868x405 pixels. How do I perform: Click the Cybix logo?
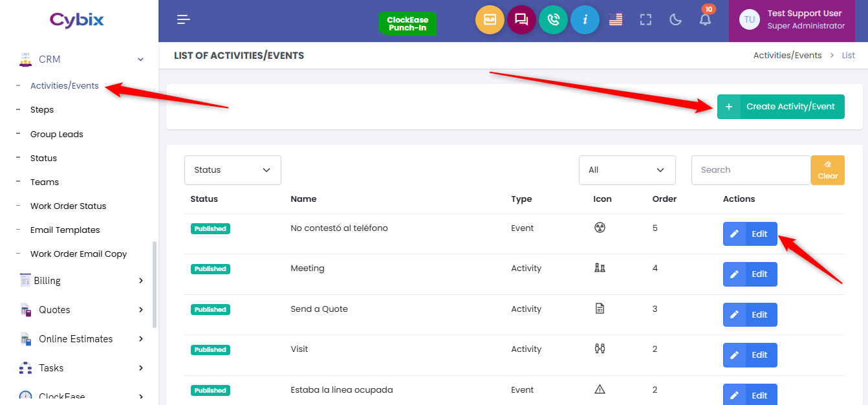click(77, 19)
